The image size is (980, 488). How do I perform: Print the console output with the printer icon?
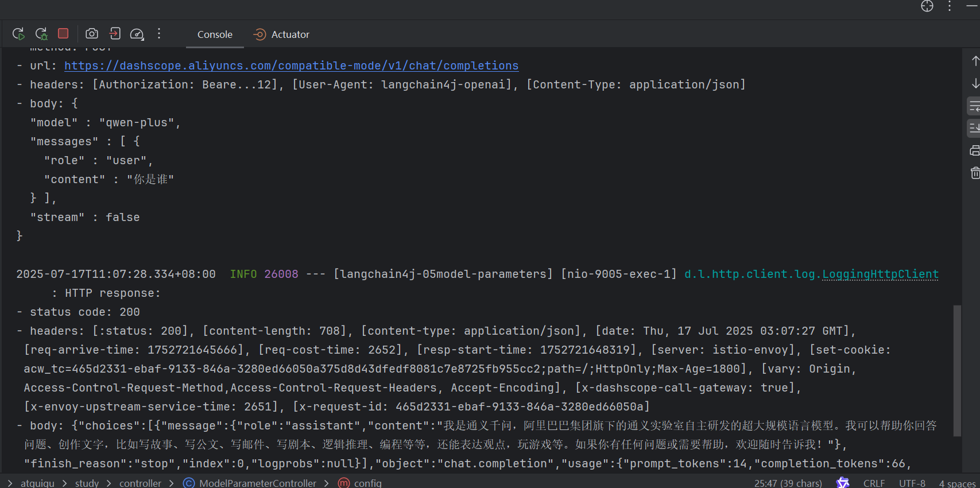(x=974, y=151)
